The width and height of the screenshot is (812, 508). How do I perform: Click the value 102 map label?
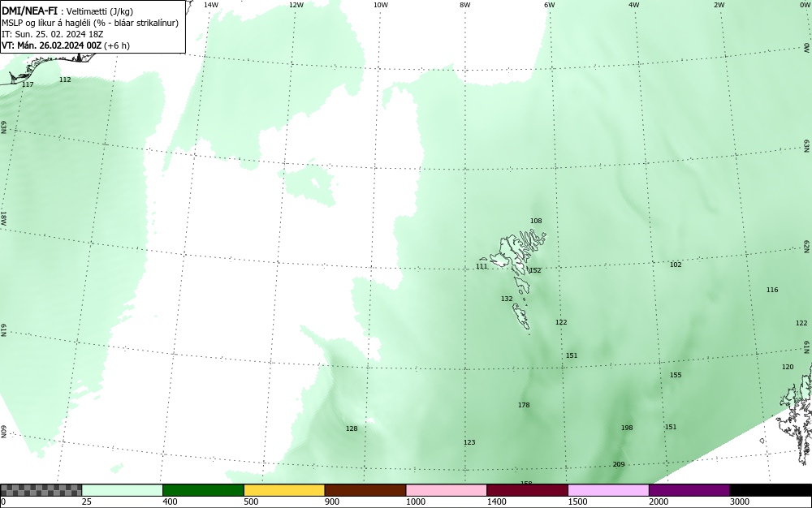pyautogui.click(x=676, y=265)
